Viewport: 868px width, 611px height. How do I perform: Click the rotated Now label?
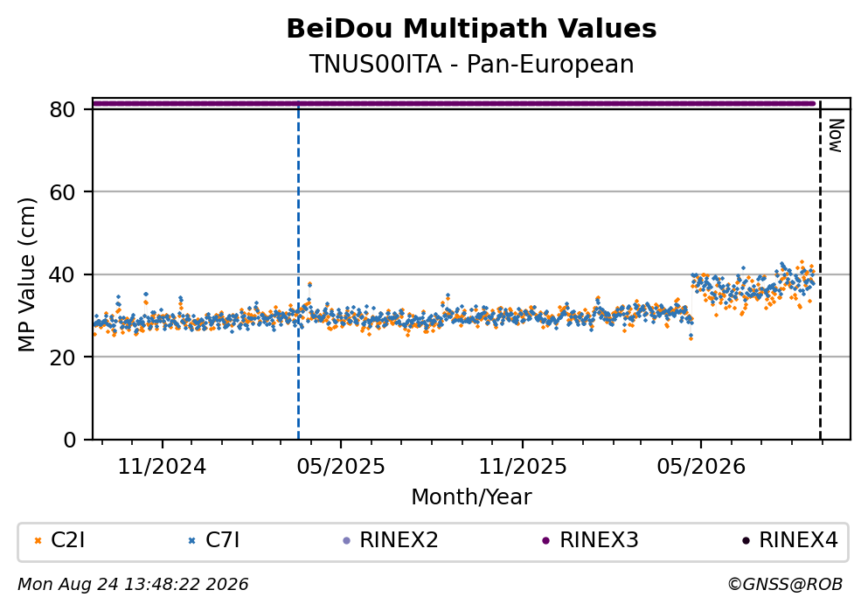pos(836,135)
